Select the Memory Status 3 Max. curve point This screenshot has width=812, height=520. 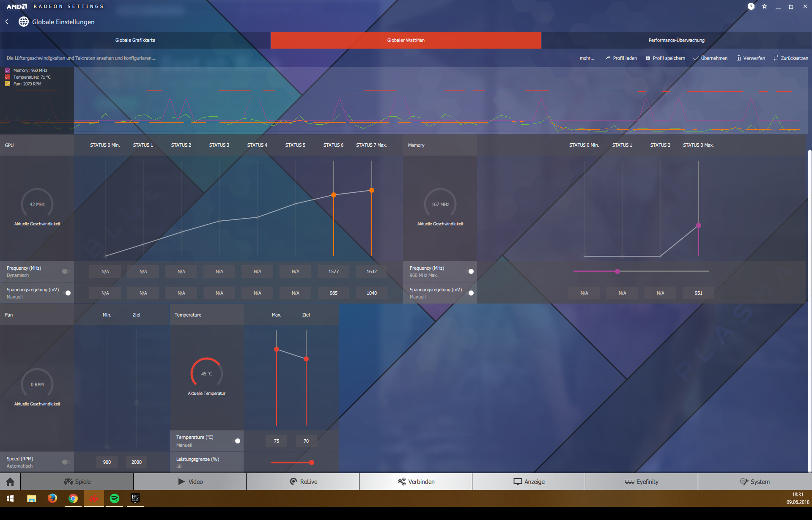(699, 225)
